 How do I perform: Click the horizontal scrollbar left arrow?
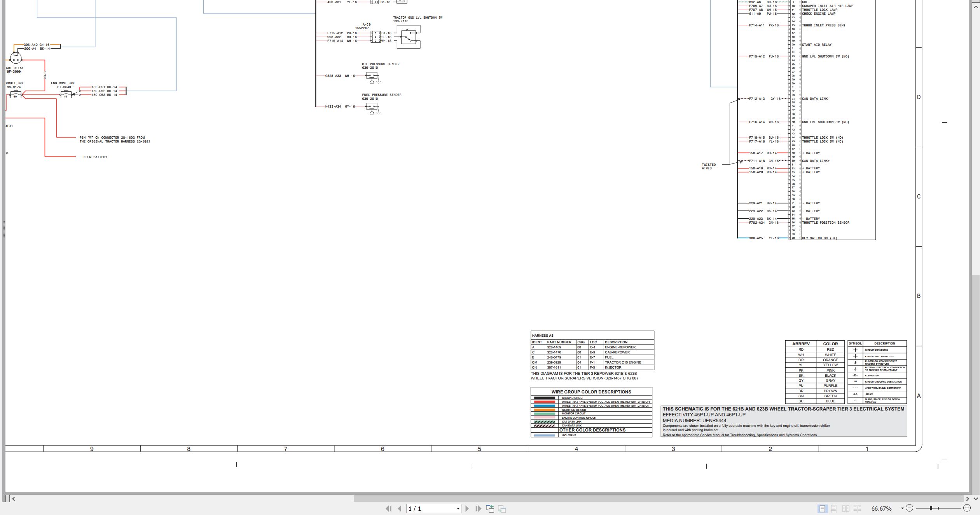click(x=13, y=499)
